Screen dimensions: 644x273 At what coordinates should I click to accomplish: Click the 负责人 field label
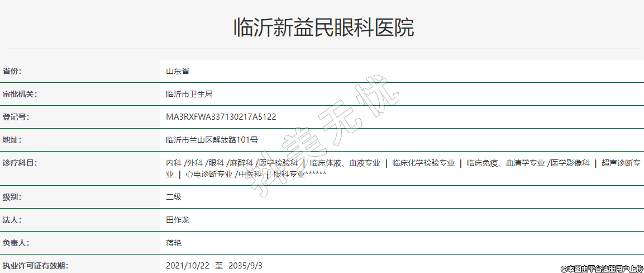16,243
